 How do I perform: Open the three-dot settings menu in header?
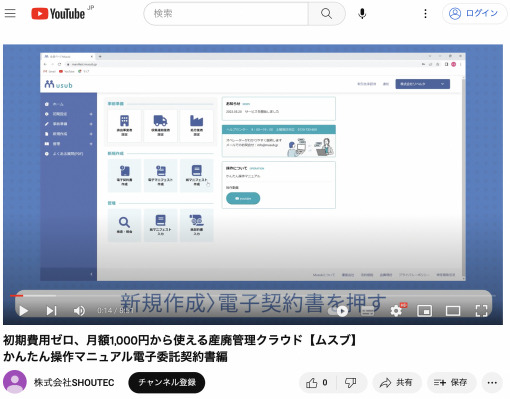point(425,14)
